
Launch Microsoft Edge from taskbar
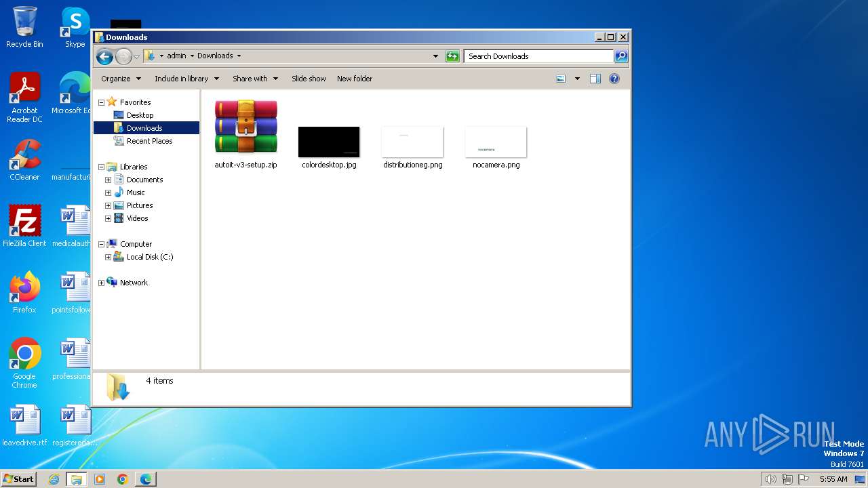click(146, 479)
